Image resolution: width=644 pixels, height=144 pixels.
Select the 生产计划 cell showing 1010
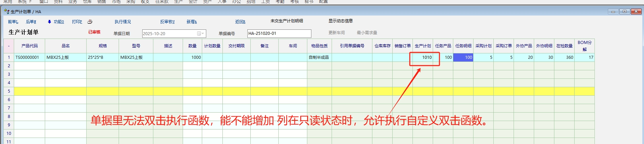[423, 57]
